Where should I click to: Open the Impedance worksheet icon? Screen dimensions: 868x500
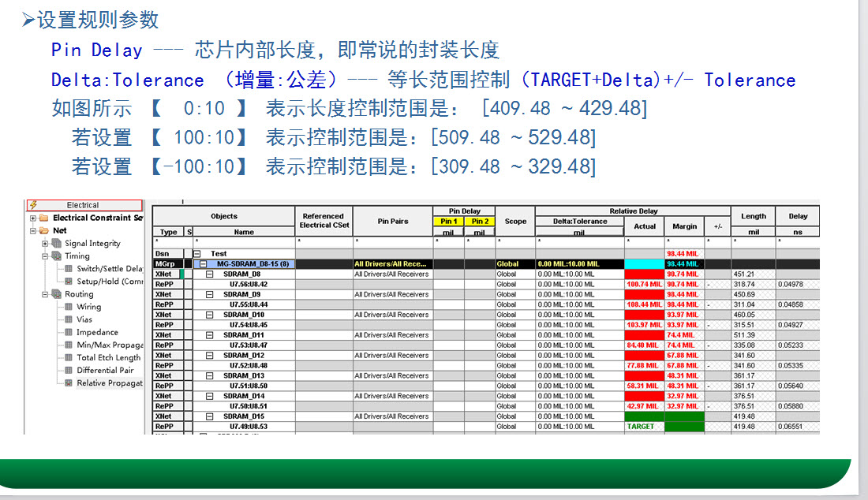point(69,332)
